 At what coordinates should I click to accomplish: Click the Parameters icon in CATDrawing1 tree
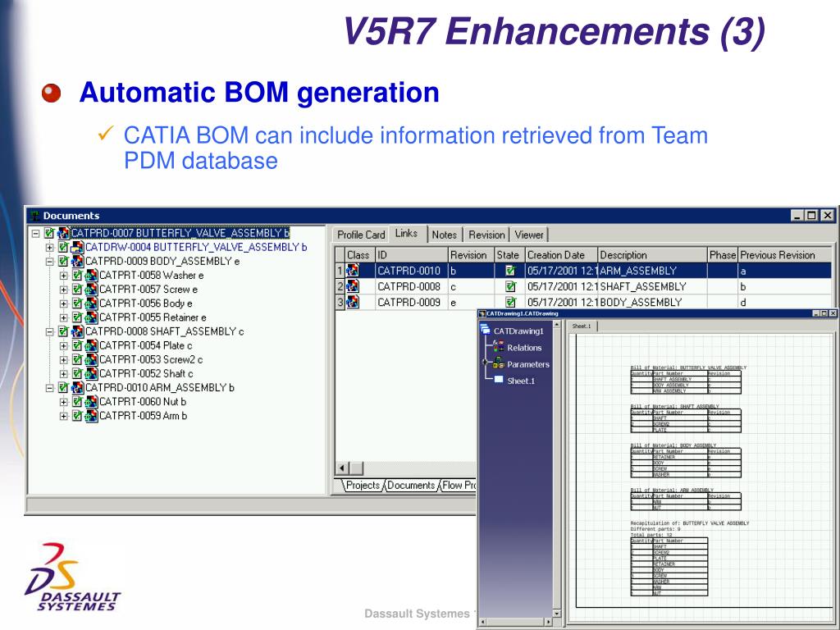499,363
